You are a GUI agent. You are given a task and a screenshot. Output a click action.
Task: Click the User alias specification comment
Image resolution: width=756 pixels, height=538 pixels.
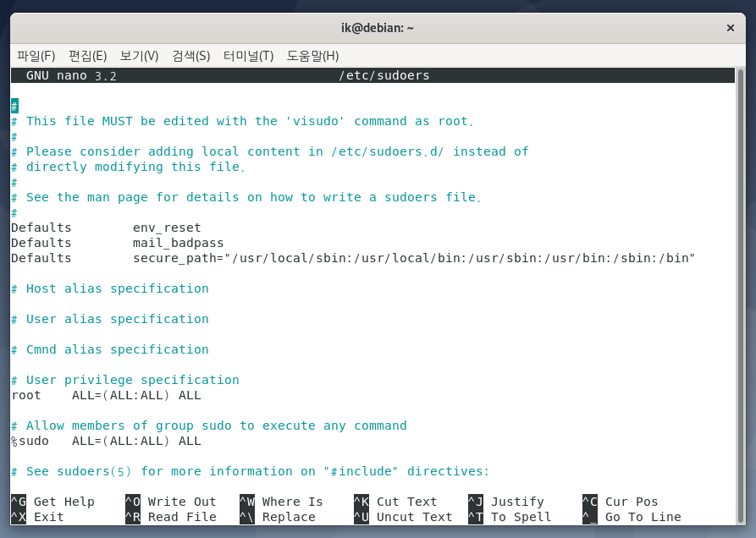[x=110, y=320]
